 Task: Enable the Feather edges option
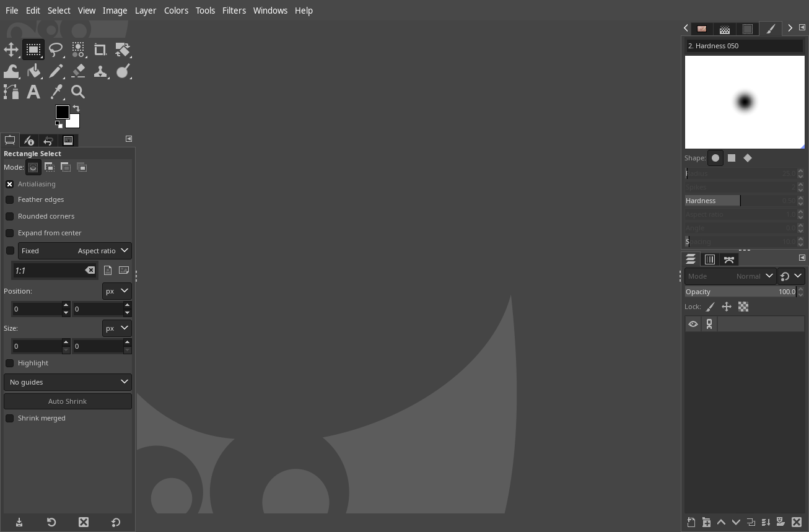pyautogui.click(x=10, y=199)
